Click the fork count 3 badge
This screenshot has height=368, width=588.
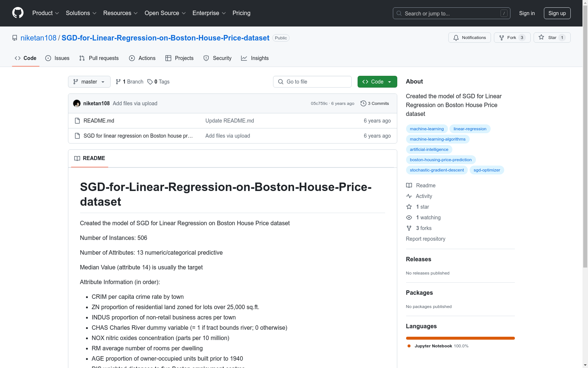coord(522,38)
